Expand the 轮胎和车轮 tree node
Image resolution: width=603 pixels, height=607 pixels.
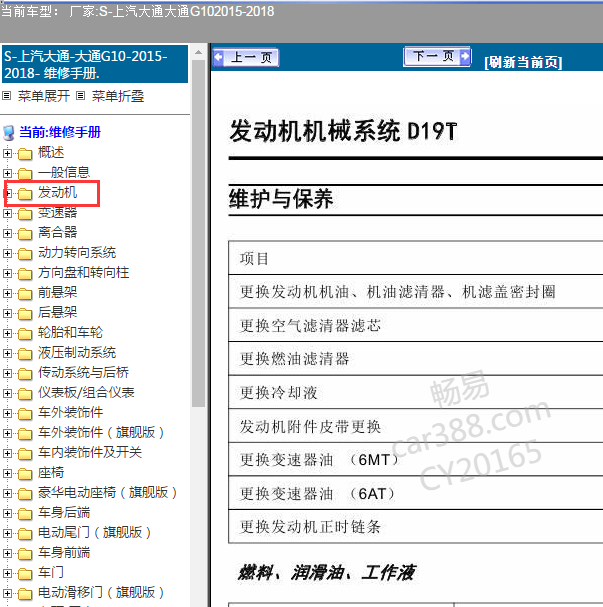(x=7, y=334)
